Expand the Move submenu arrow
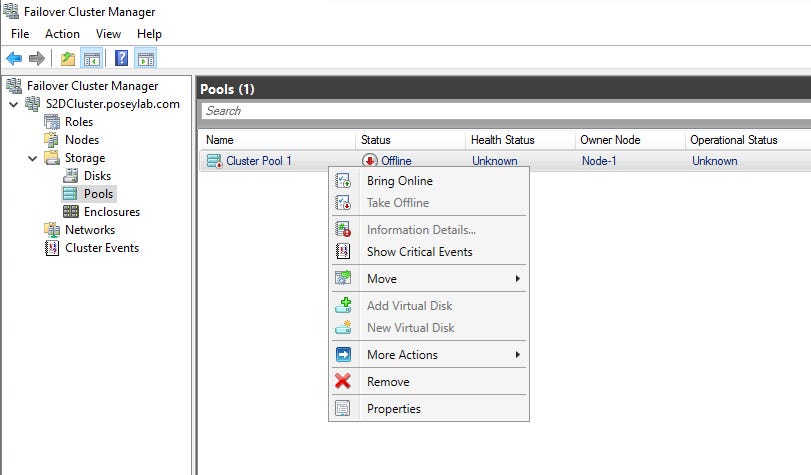The width and height of the screenshot is (811, 475). point(517,279)
